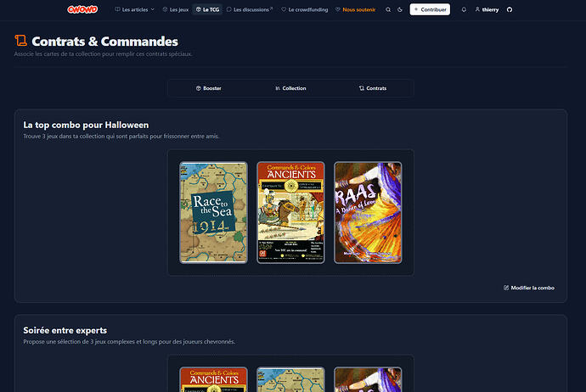
Task: Select RAAS card in Soirée entre experts
Action: [x=368, y=379]
